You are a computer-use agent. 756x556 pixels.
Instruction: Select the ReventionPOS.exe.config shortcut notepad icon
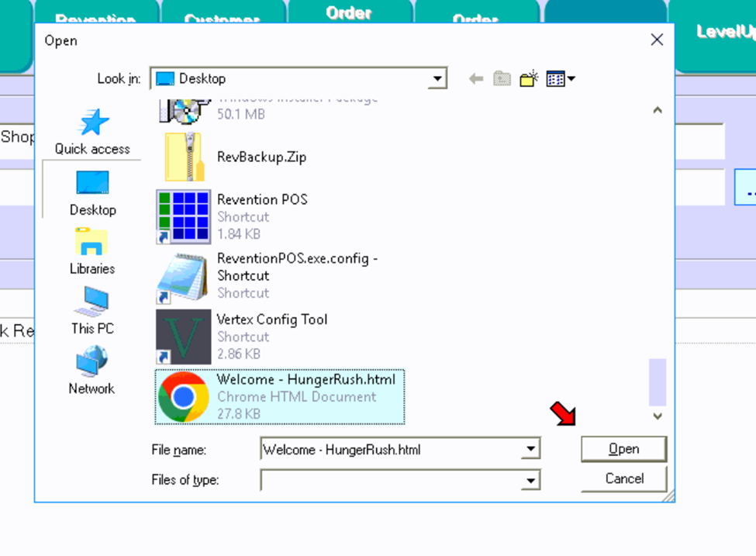pos(183,278)
